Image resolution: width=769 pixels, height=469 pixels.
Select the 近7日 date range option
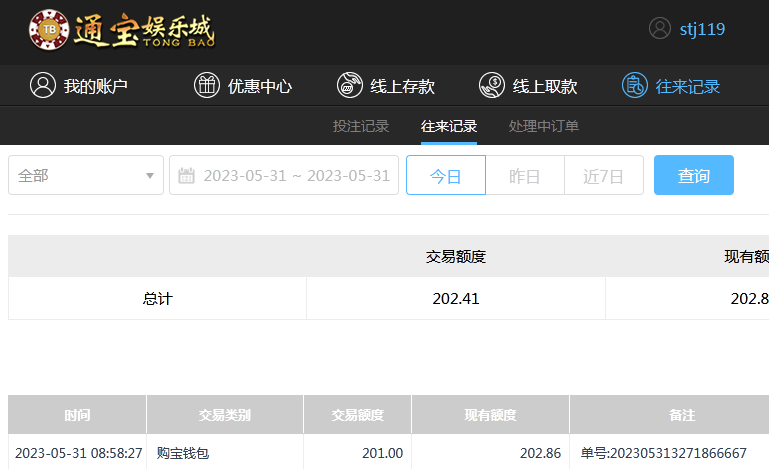[x=603, y=176]
